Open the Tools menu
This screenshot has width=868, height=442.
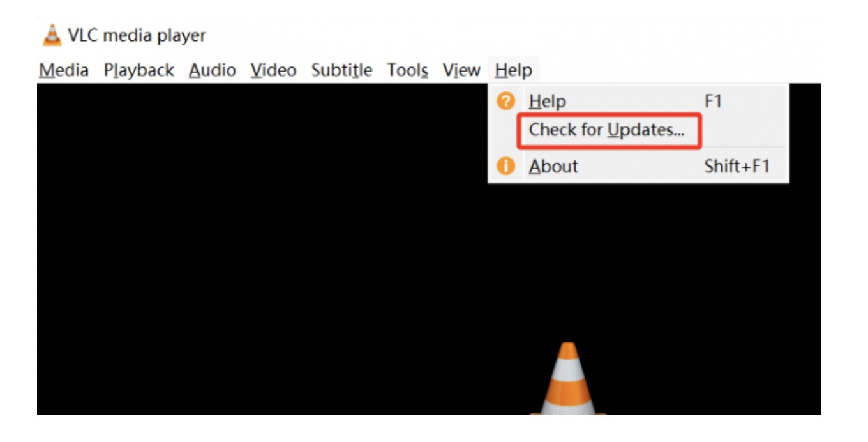coord(407,70)
